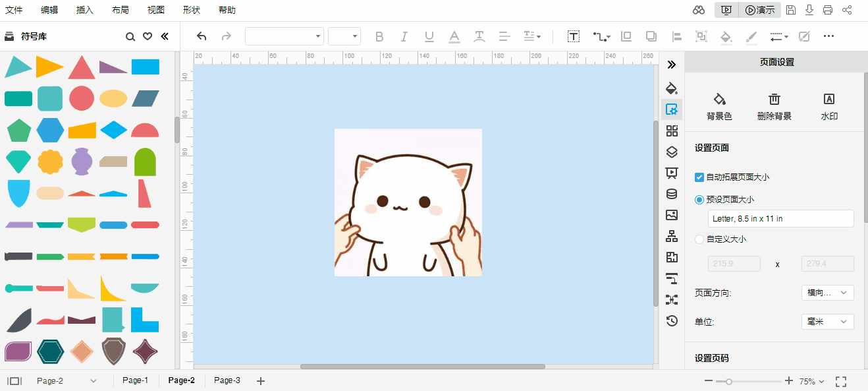Select the text box tool
The height and width of the screenshot is (391, 868).
(574, 36)
